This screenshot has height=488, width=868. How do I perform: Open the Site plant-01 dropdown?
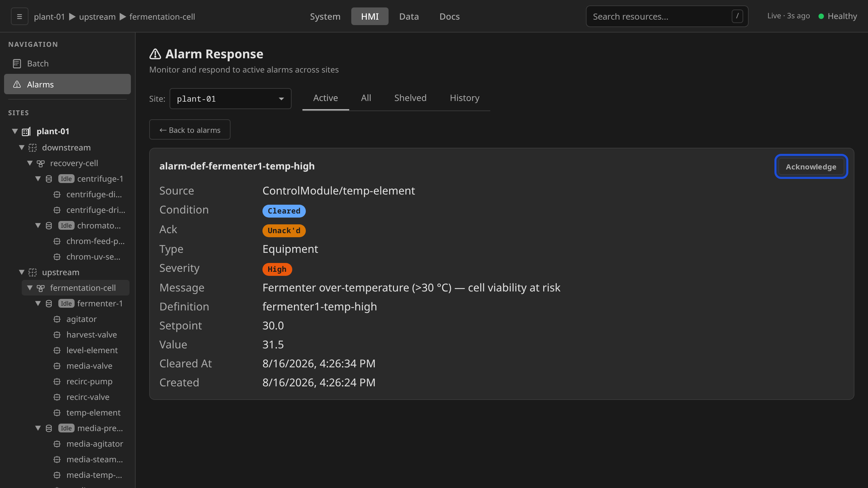coord(231,99)
